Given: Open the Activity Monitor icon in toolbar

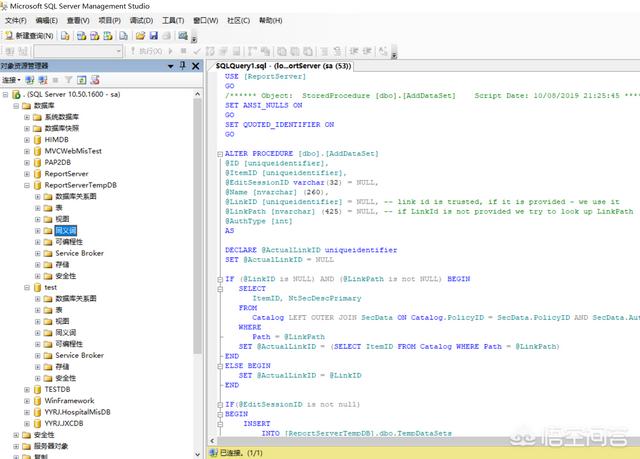Looking at the screenshot, I should click(183, 36).
